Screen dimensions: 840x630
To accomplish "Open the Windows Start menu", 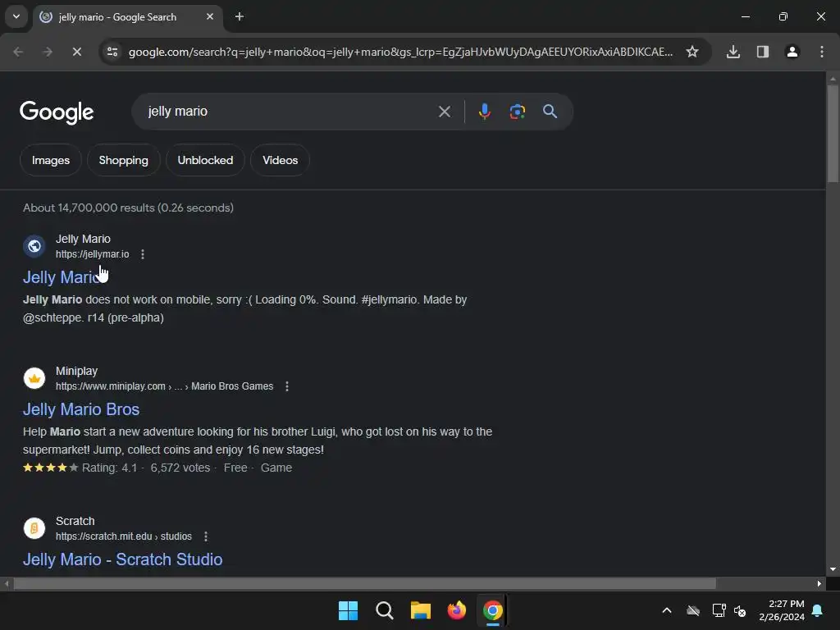I will point(348,610).
